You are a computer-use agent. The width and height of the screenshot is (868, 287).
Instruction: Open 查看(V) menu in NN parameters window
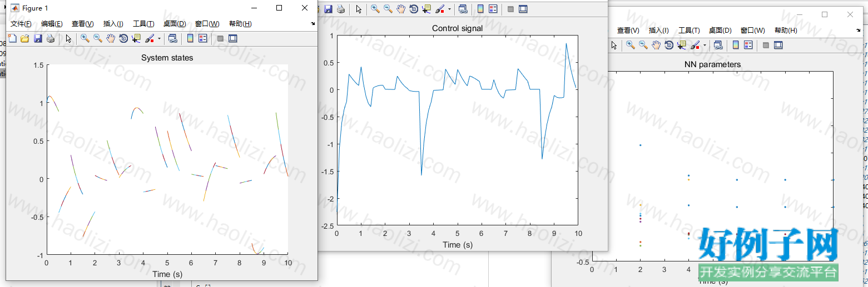coord(628,31)
